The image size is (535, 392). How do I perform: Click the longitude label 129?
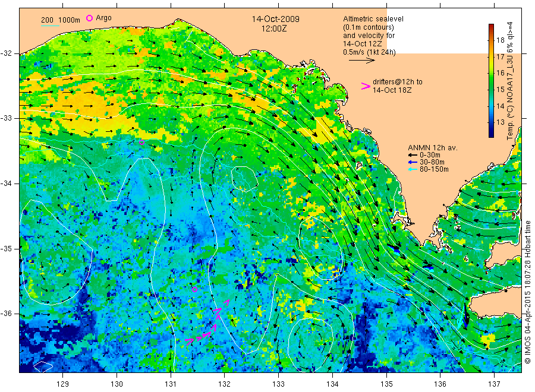62,384
